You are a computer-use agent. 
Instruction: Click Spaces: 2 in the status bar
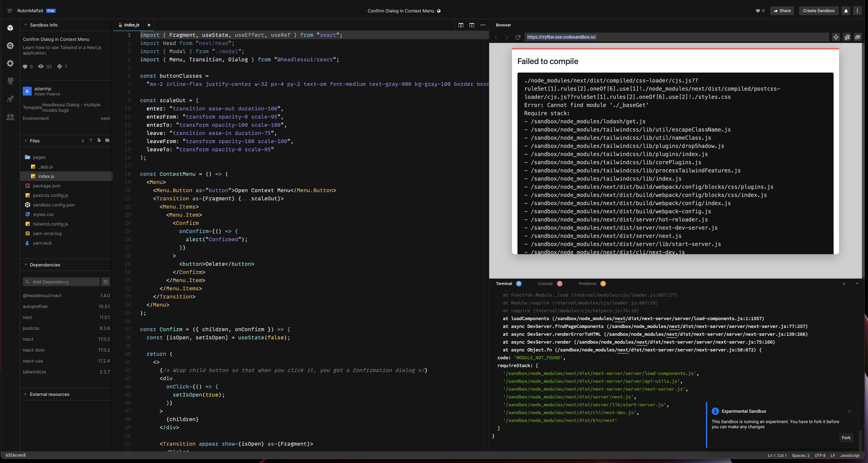pos(801,456)
